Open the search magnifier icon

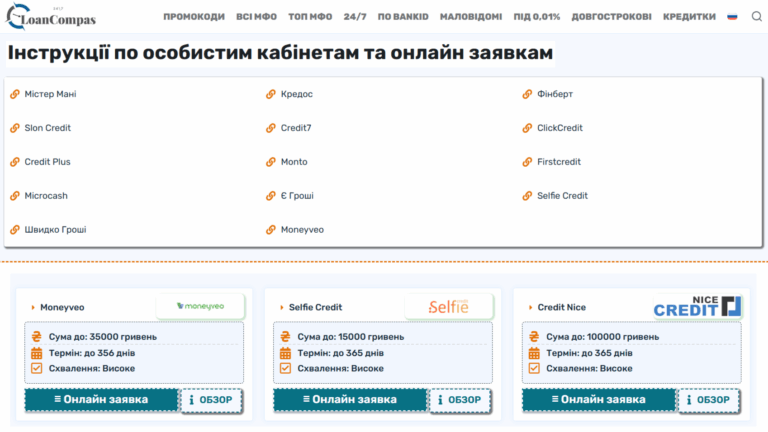point(756,17)
